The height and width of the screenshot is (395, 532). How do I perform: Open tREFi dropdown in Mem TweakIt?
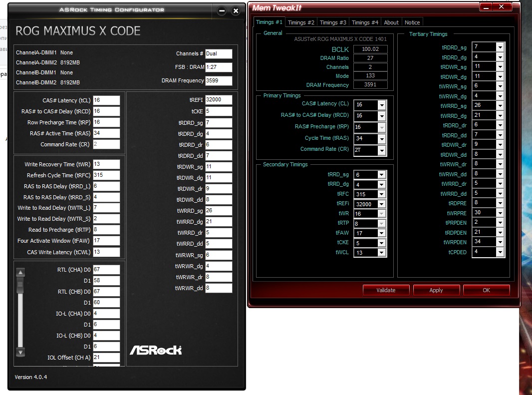[x=382, y=204]
